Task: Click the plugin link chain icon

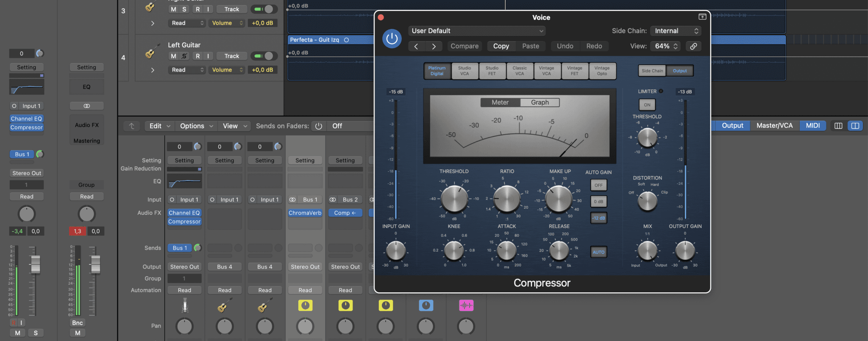Action: point(693,46)
